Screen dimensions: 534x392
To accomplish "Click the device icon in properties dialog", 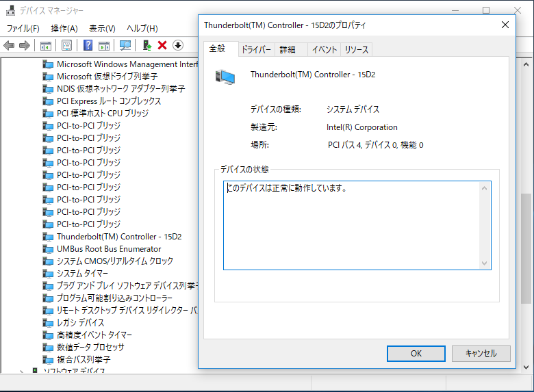I will tap(225, 77).
